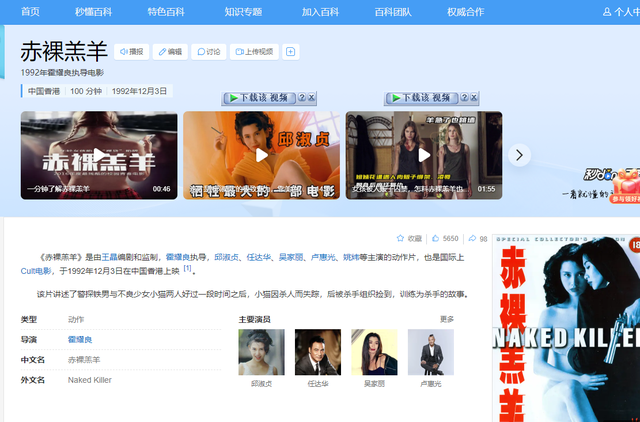Open 任达华 actor photo thumbnail

click(318, 352)
